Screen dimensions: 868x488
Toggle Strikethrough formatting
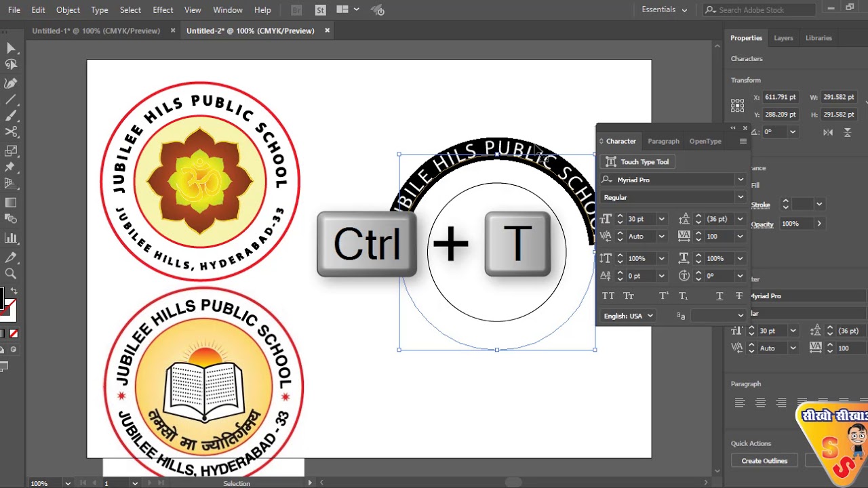coord(739,296)
